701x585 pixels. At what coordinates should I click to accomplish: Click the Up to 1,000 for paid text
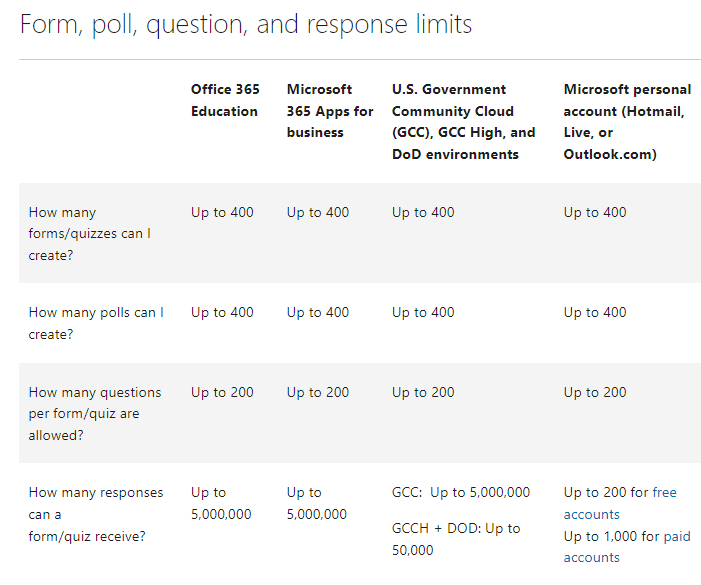click(x=627, y=536)
